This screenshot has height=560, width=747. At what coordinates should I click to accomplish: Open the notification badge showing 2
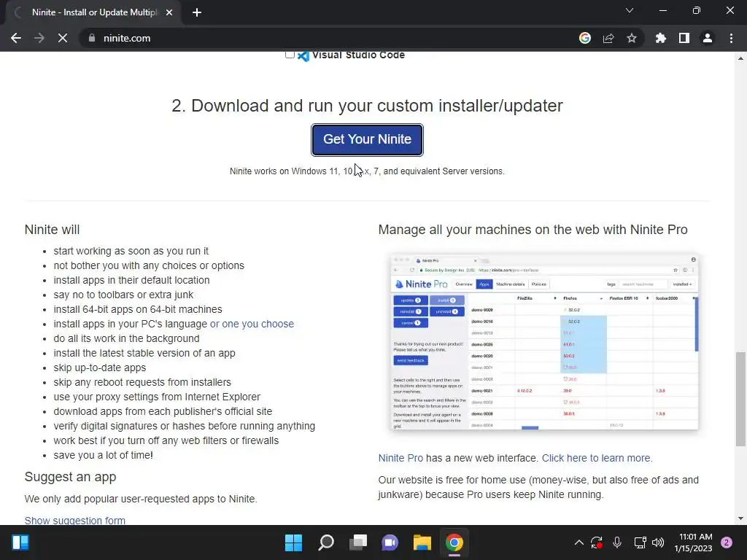coord(727,542)
